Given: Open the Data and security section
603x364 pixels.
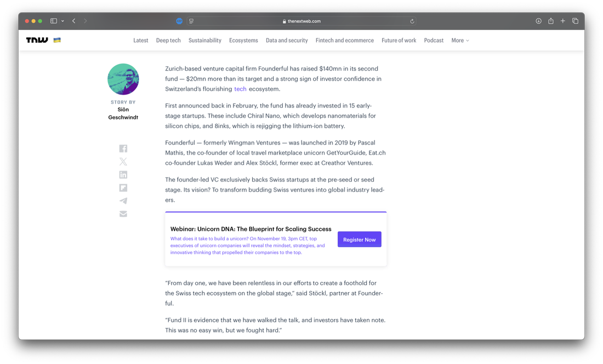Looking at the screenshot, I should [x=287, y=41].
